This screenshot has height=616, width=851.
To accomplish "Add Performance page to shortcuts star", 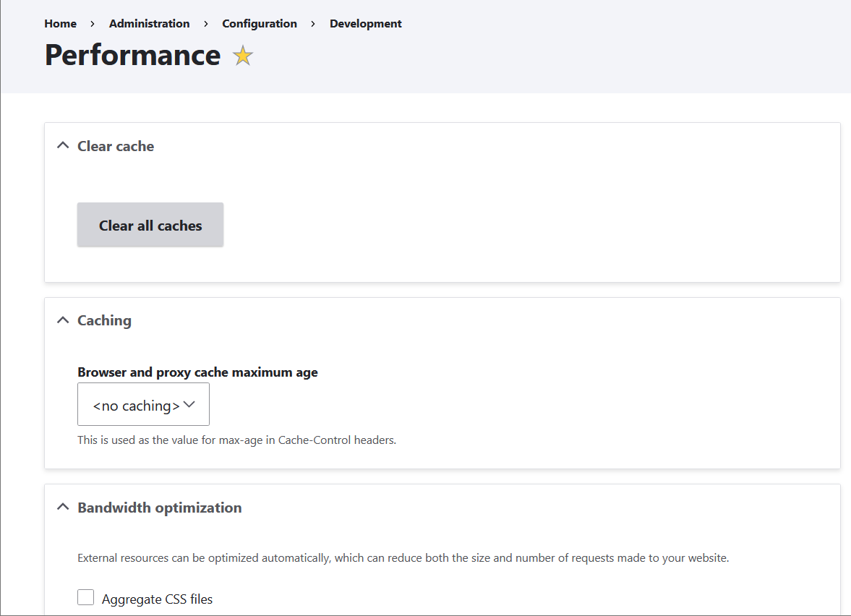I will [243, 56].
